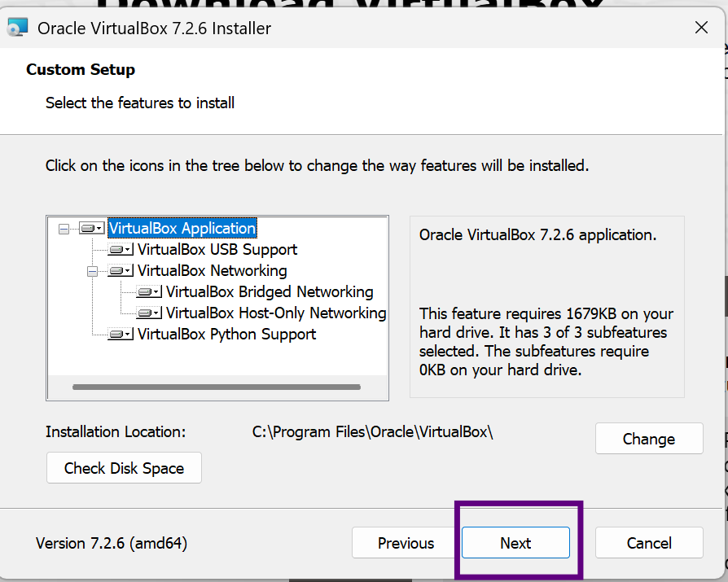Collapse the VirtualBox Application tree node
The width and height of the screenshot is (728, 582).
[x=64, y=229]
